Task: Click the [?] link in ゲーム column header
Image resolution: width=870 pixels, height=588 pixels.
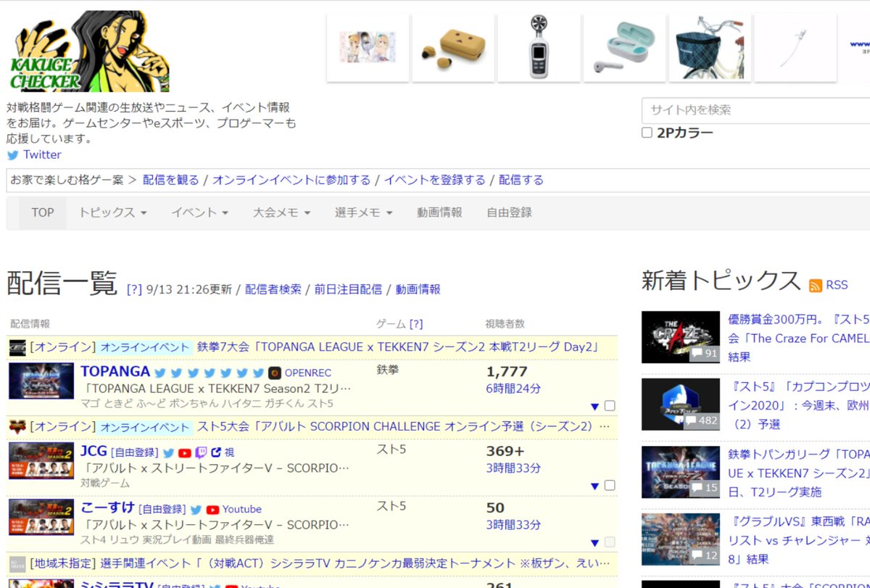Action: [416, 324]
